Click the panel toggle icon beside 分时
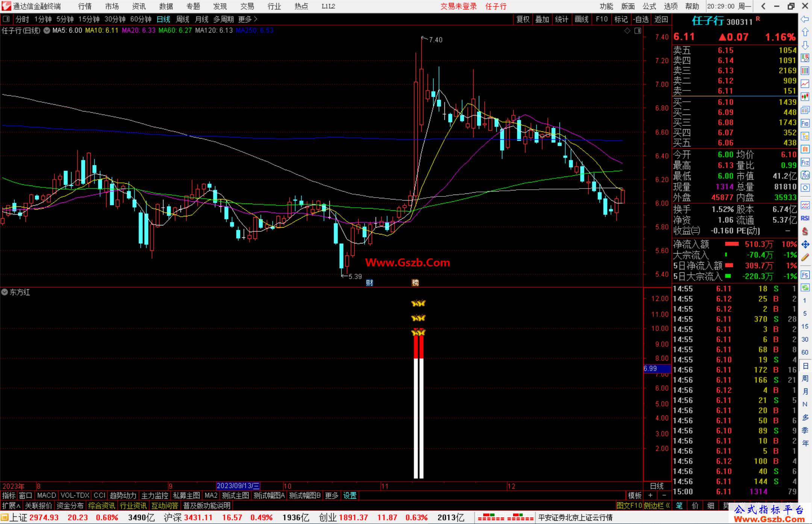812x524 pixels. tap(6, 19)
